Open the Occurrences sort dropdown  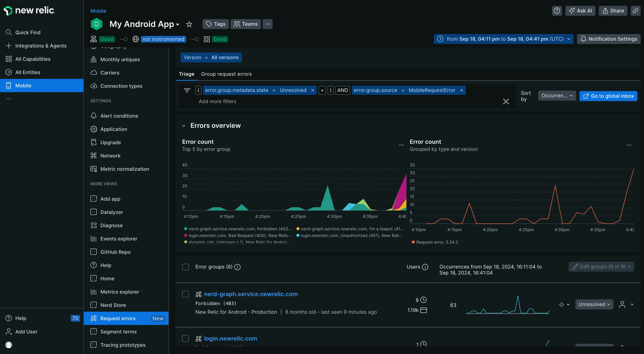point(557,96)
